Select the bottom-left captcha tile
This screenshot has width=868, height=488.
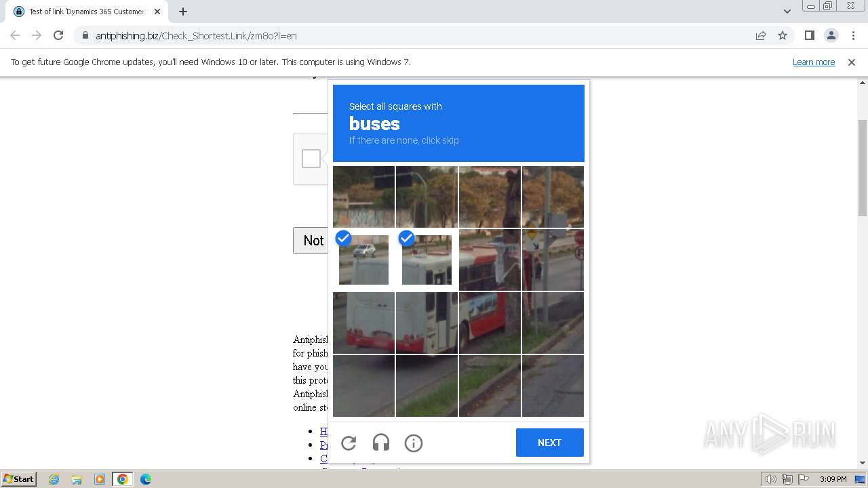pyautogui.click(x=363, y=386)
